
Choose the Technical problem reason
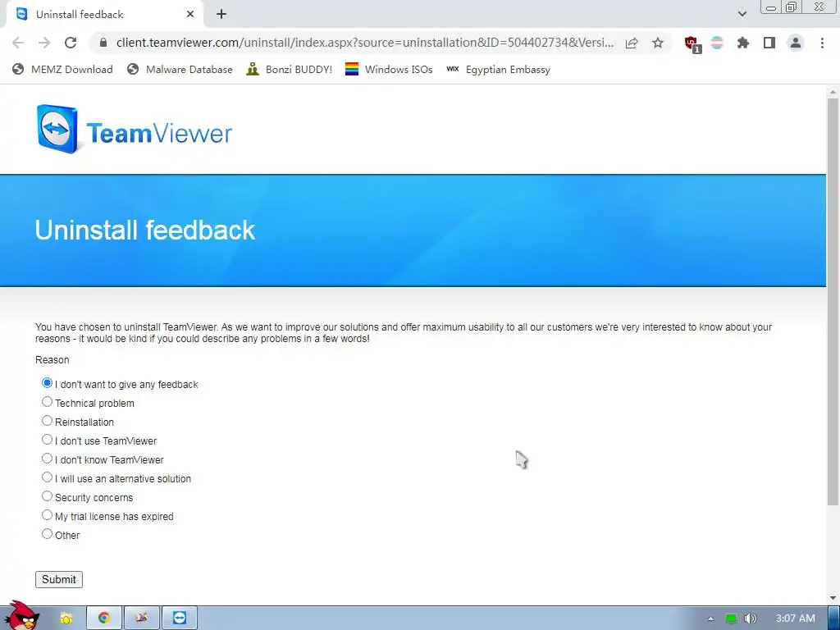(x=47, y=402)
